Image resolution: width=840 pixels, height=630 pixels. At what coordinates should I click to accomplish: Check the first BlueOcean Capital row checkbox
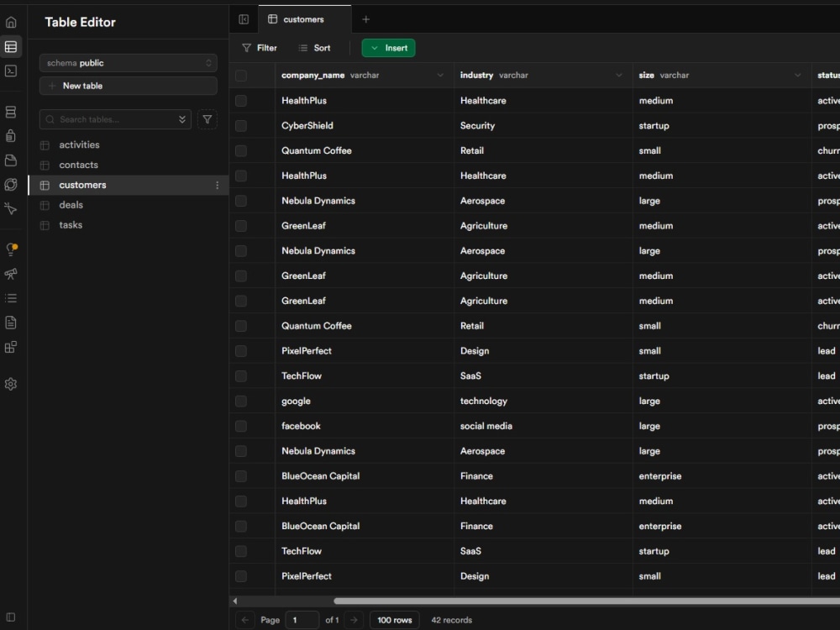tap(241, 476)
